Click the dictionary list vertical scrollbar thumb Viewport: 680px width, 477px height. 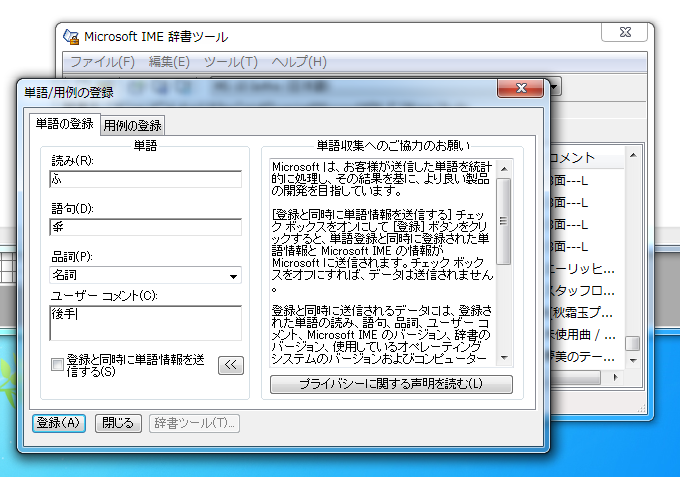(633, 343)
